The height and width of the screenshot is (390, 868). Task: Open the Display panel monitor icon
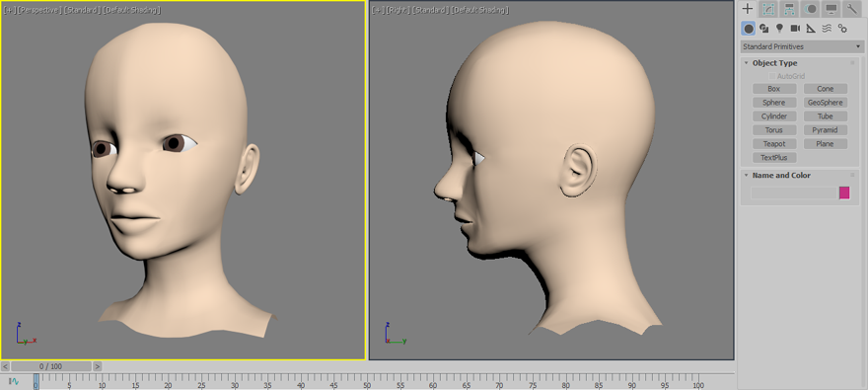tap(832, 9)
